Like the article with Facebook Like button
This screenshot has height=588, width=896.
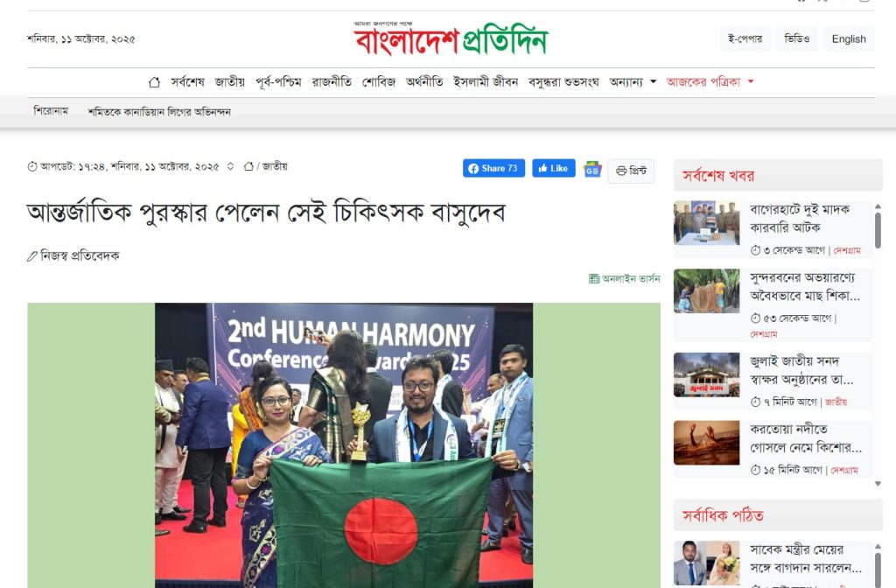[553, 168]
